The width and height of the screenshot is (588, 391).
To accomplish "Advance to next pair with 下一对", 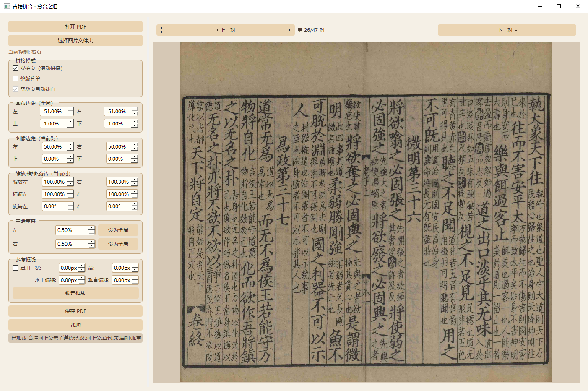I will pos(507,30).
